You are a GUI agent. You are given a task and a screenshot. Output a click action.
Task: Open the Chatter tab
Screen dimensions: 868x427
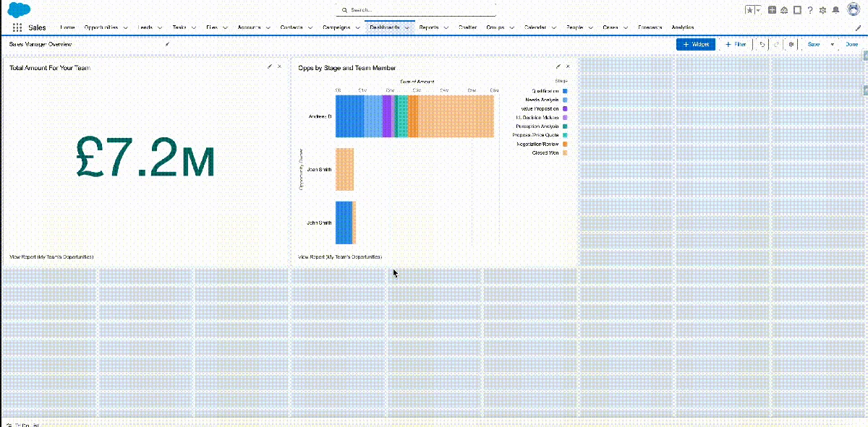467,27
